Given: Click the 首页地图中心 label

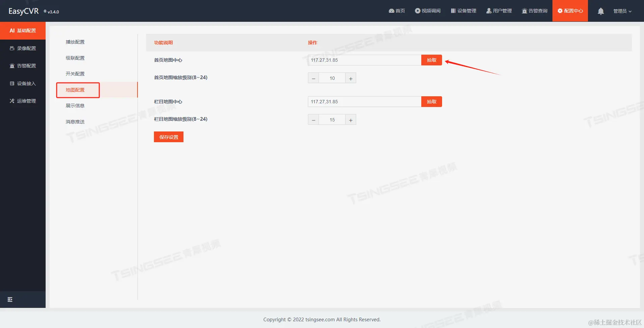Looking at the screenshot, I should pyautogui.click(x=168, y=60).
